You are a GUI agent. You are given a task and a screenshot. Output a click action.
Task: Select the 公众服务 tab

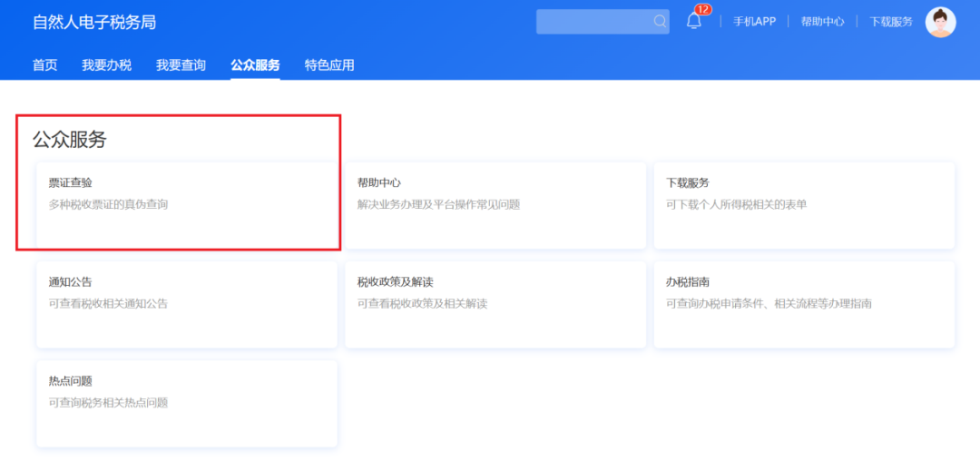(x=255, y=65)
